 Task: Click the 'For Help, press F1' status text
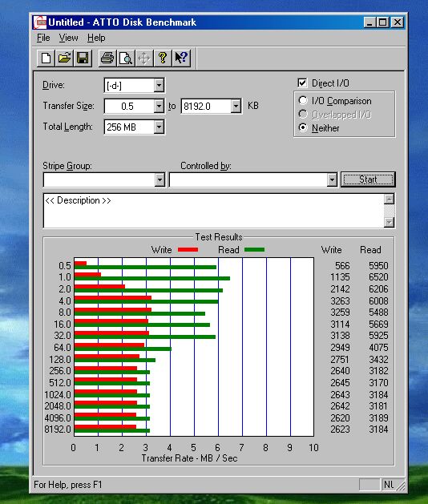(x=67, y=485)
